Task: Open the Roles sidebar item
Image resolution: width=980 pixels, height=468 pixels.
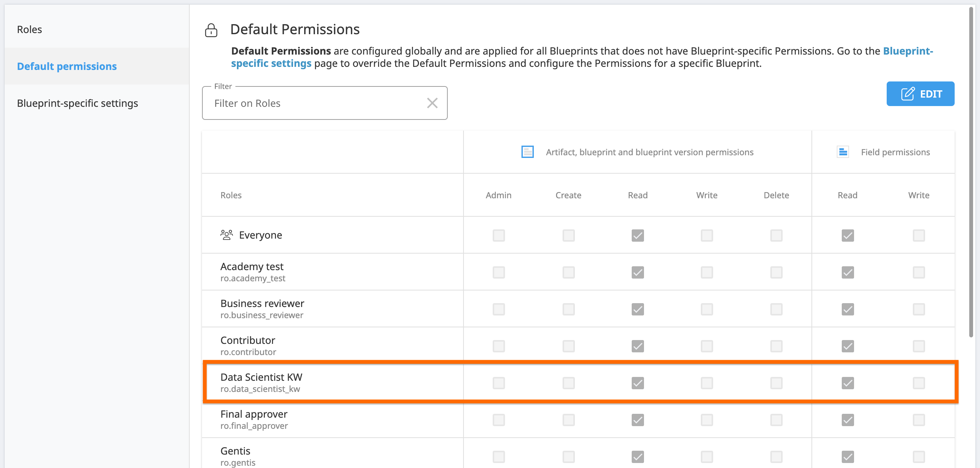Action: coord(97,30)
